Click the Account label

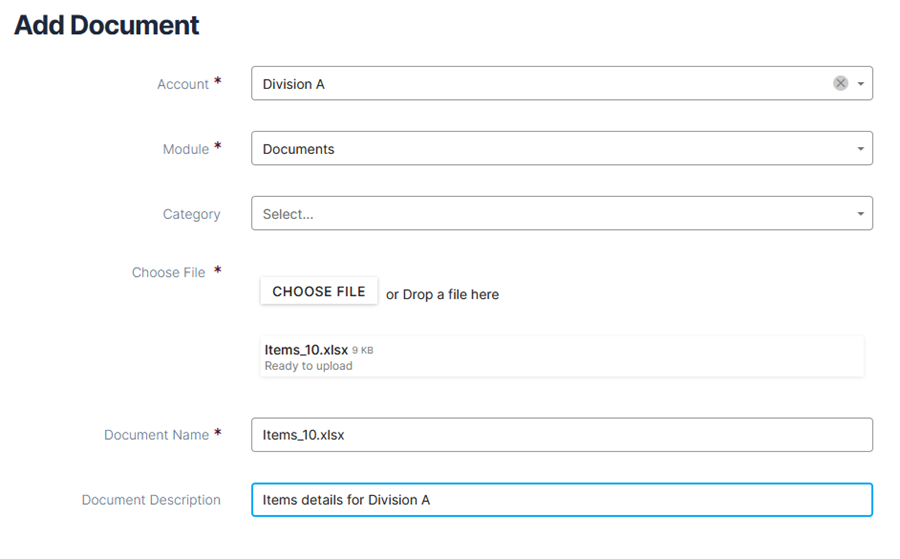[183, 84]
